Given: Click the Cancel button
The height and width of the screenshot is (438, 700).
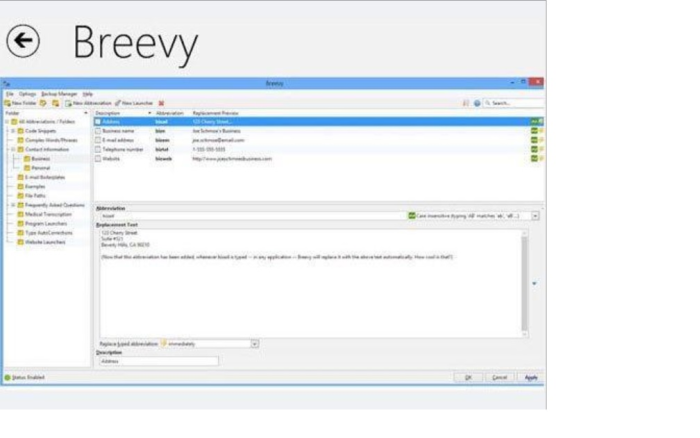Looking at the screenshot, I should click(x=500, y=378).
